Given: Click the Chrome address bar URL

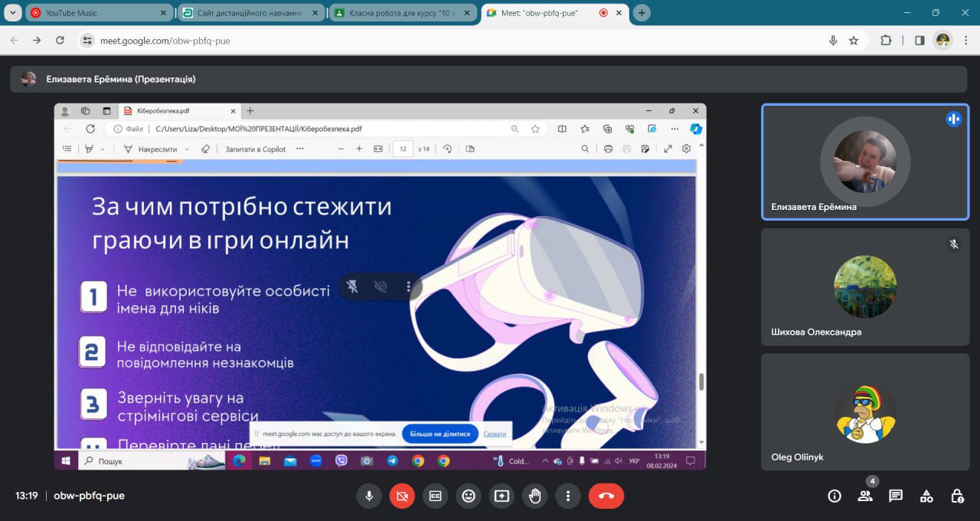Looking at the screenshot, I should tap(165, 41).
